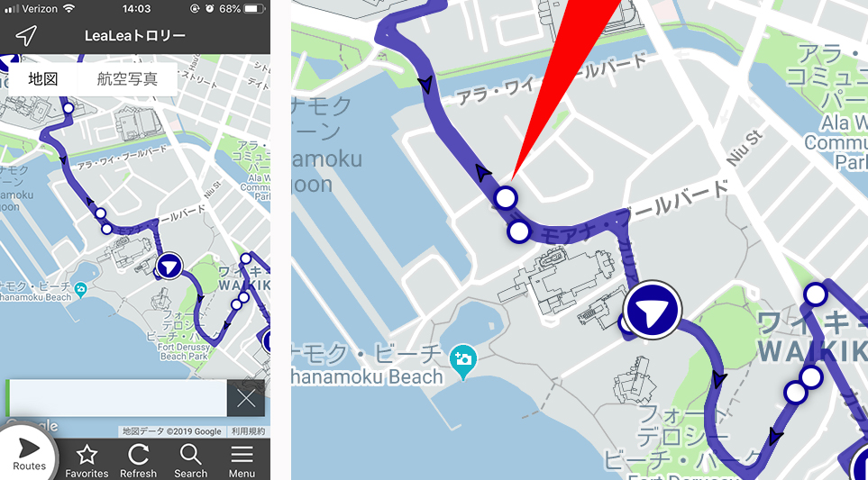Image resolution: width=868 pixels, height=480 pixels.
Task: Open the Search magnifier icon
Action: 190,461
